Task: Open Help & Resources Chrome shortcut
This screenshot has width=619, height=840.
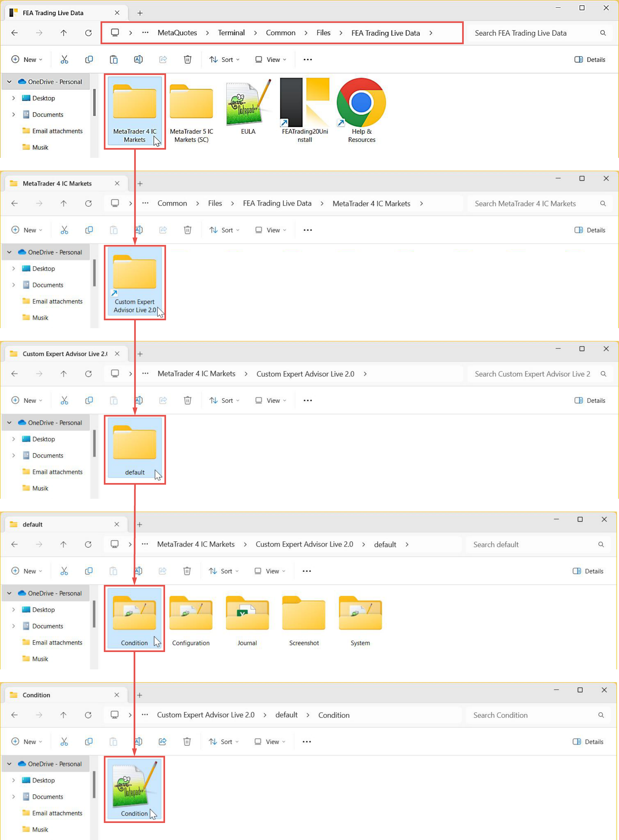Action: click(362, 111)
